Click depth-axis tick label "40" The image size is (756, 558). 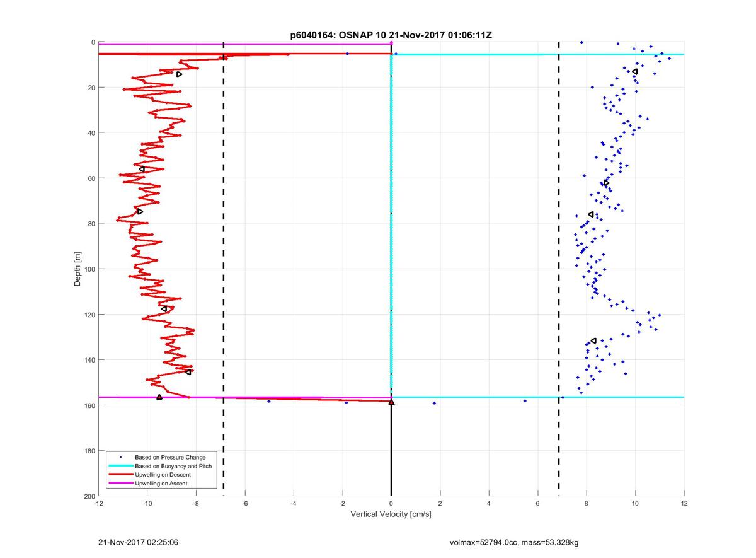coord(91,133)
